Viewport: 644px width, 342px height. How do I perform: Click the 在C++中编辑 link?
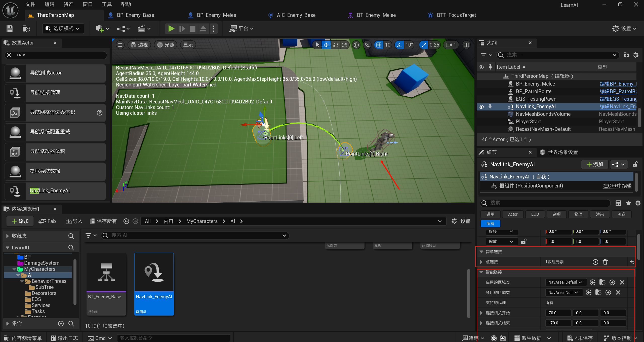pyautogui.click(x=617, y=186)
